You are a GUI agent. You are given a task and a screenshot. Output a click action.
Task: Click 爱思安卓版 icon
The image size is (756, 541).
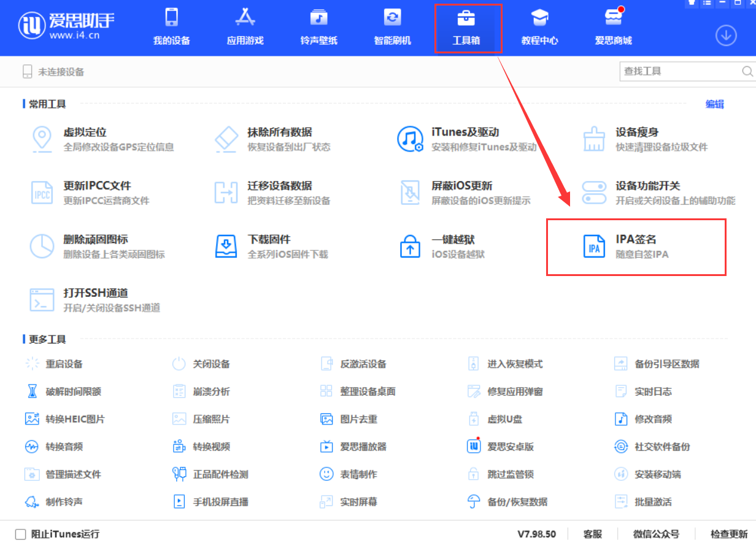(474, 447)
